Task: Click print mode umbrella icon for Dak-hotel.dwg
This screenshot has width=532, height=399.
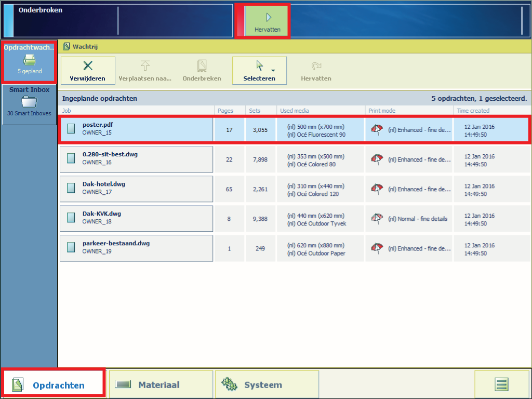Action: [377, 189]
